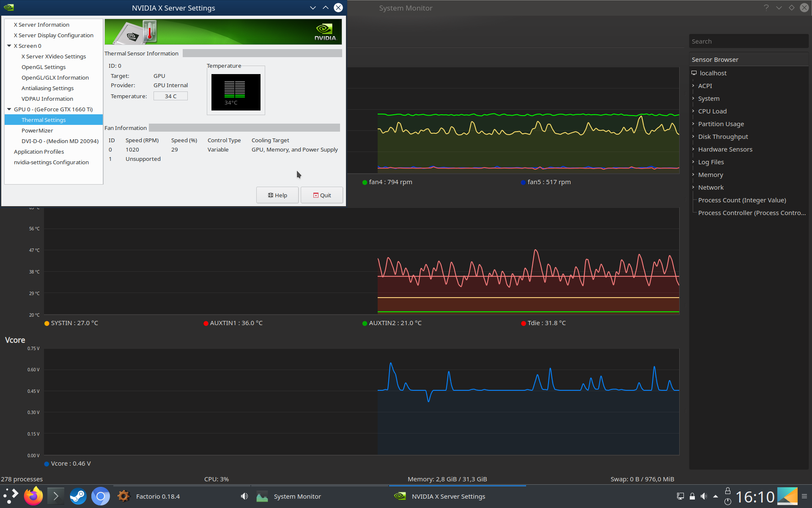Expand the Memory sensor group
812x508 pixels.
[x=693, y=174]
